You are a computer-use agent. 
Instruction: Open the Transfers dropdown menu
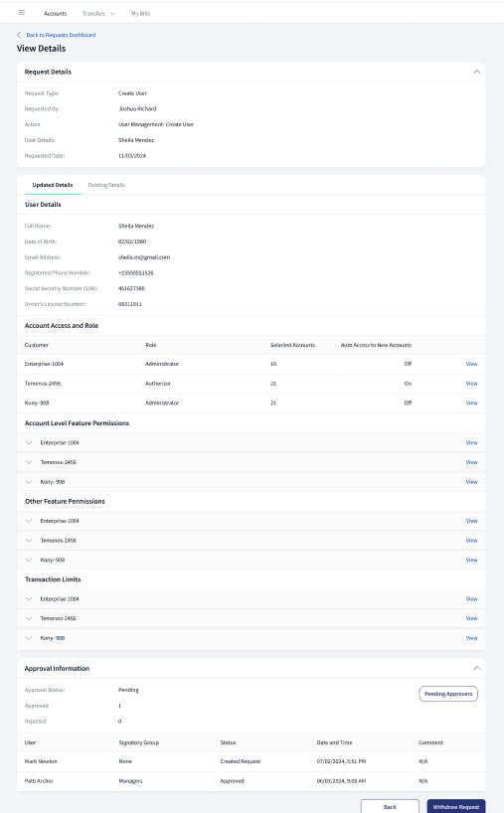[x=98, y=14]
